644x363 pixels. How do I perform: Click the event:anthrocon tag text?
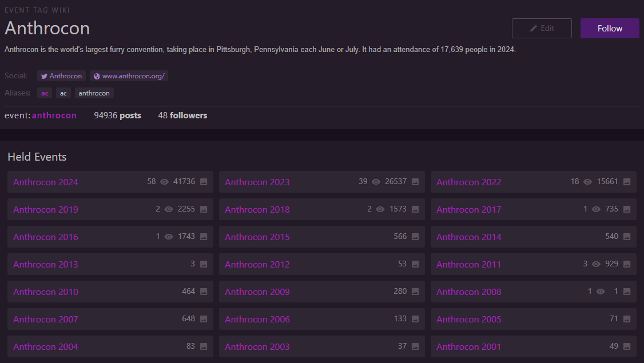coord(54,115)
